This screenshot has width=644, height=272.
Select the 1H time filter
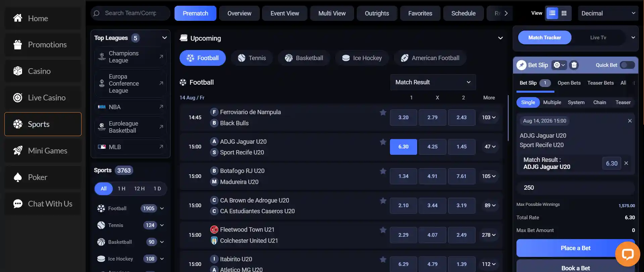tap(121, 189)
